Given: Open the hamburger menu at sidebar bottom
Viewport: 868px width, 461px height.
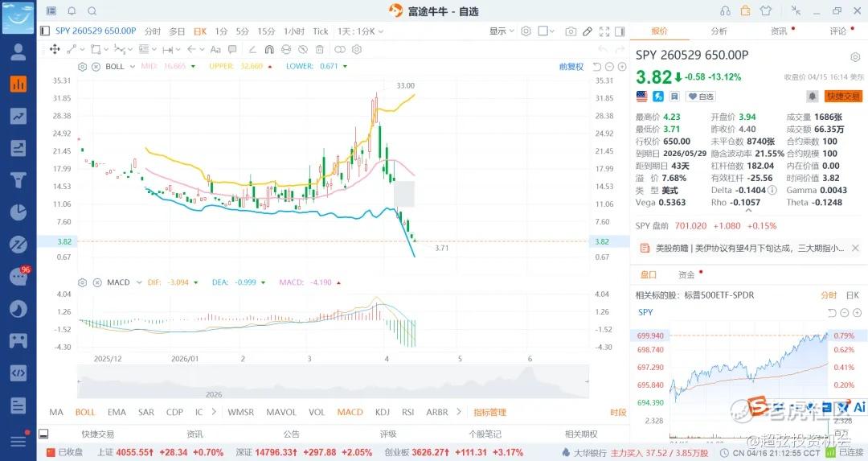Looking at the screenshot, I should pyautogui.click(x=18, y=441).
